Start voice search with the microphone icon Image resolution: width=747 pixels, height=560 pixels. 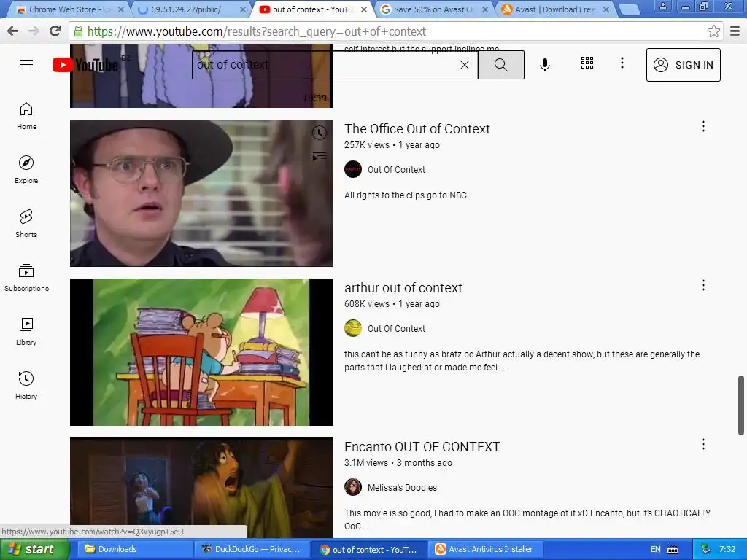pyautogui.click(x=545, y=65)
